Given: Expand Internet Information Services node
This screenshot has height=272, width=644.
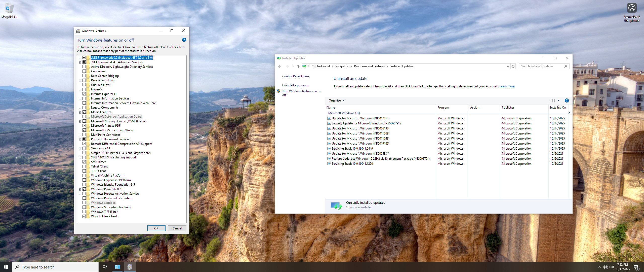Looking at the screenshot, I should pyautogui.click(x=80, y=99).
